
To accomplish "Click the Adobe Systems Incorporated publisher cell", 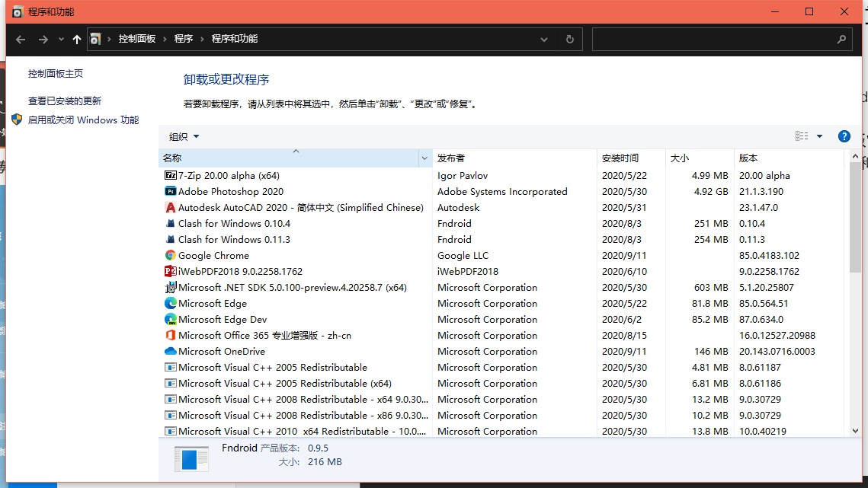I will pyautogui.click(x=502, y=191).
